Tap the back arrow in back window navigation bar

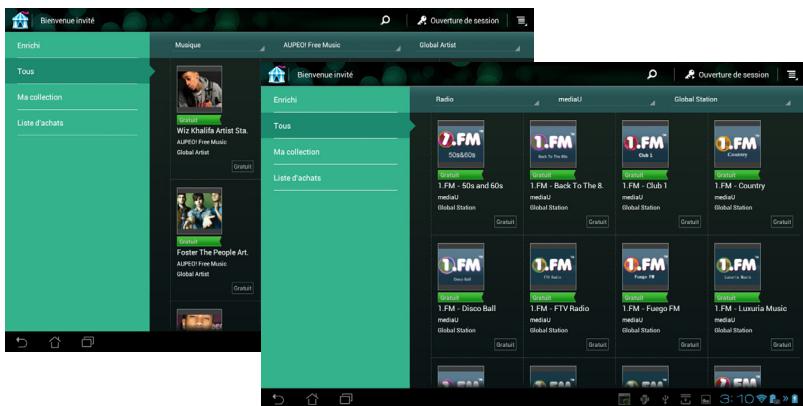click(x=22, y=342)
